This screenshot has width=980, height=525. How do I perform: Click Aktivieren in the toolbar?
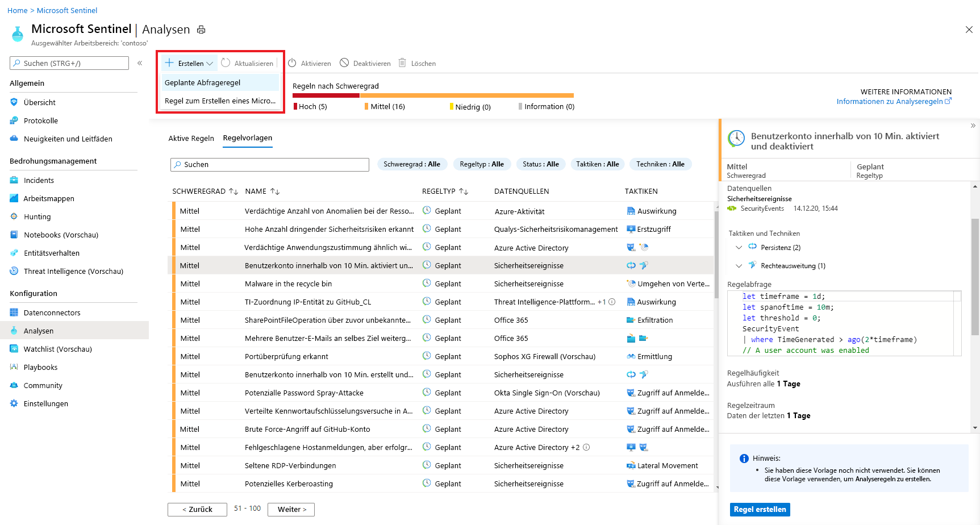[x=310, y=63]
